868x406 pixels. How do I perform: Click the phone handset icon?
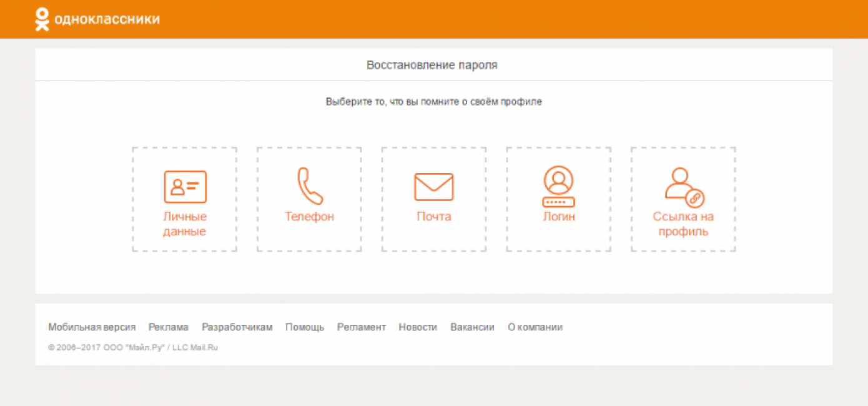click(x=310, y=186)
